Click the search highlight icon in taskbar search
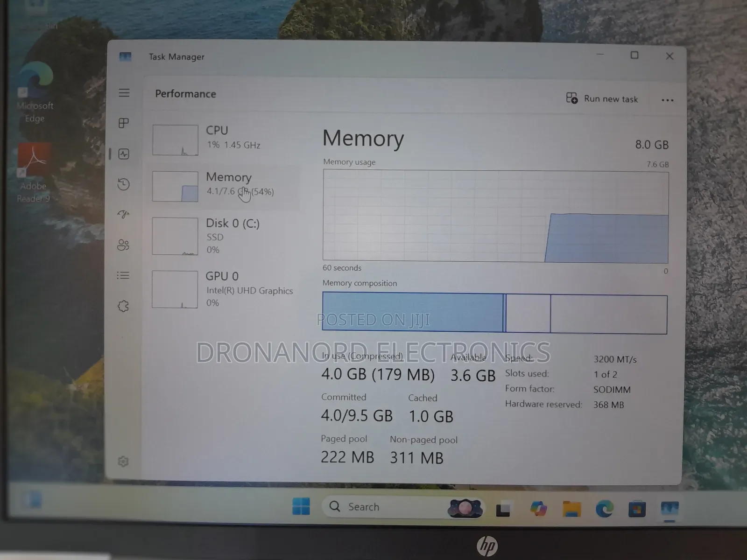The width and height of the screenshot is (747, 560). point(465,508)
